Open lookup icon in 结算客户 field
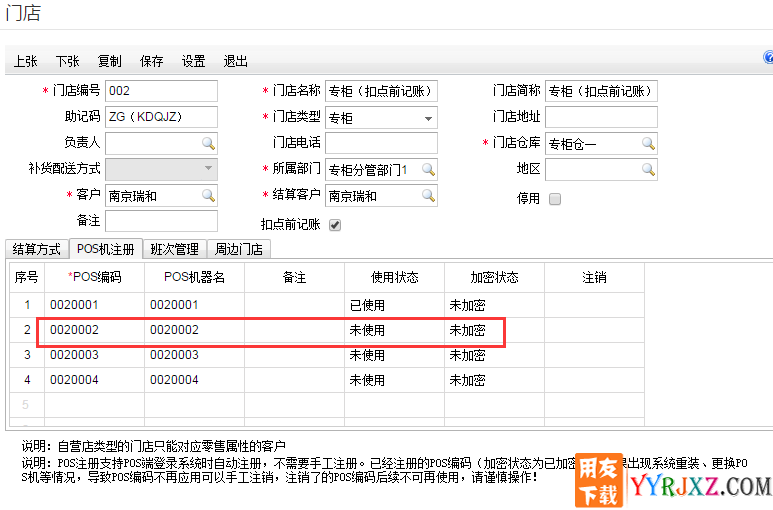The image size is (773, 510). coord(428,196)
